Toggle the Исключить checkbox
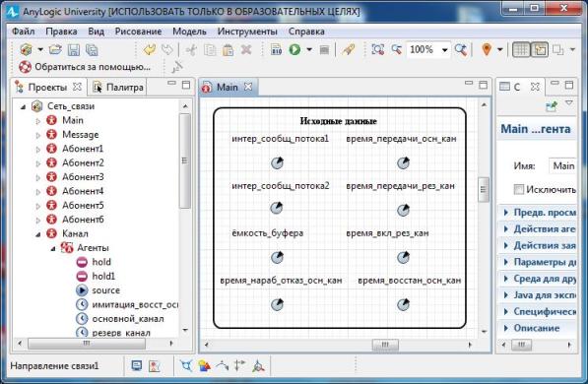 click(519, 189)
